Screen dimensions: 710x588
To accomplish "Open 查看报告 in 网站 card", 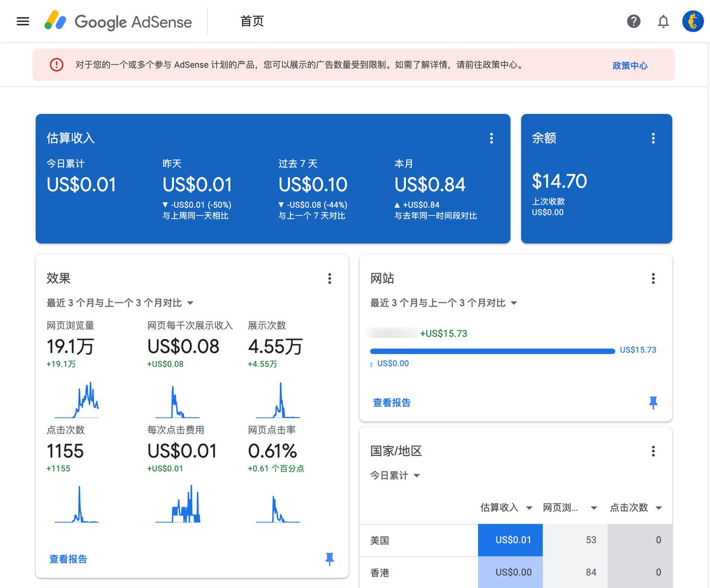I will pos(392,403).
